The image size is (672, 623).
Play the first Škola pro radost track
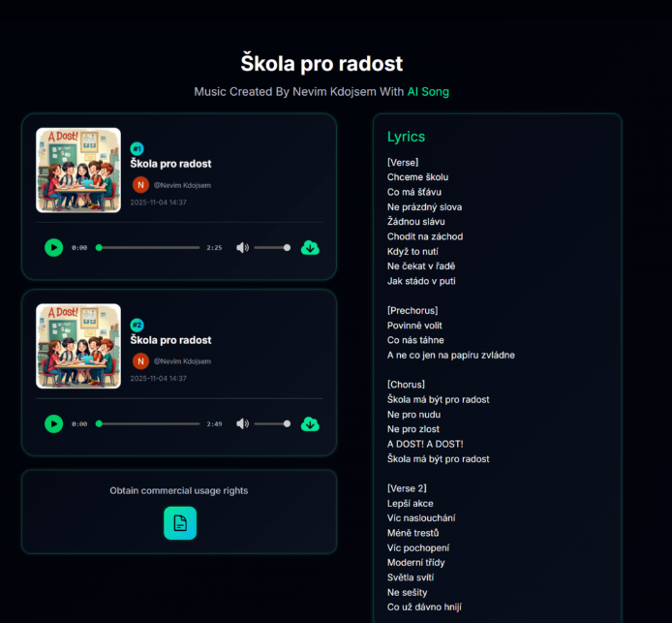click(x=53, y=247)
